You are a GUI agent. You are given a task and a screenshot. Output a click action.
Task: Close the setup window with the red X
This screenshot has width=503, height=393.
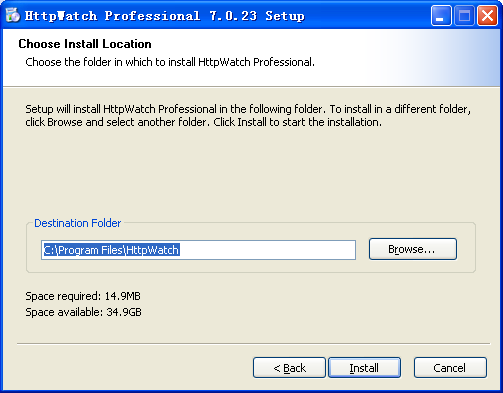pyautogui.click(x=487, y=16)
